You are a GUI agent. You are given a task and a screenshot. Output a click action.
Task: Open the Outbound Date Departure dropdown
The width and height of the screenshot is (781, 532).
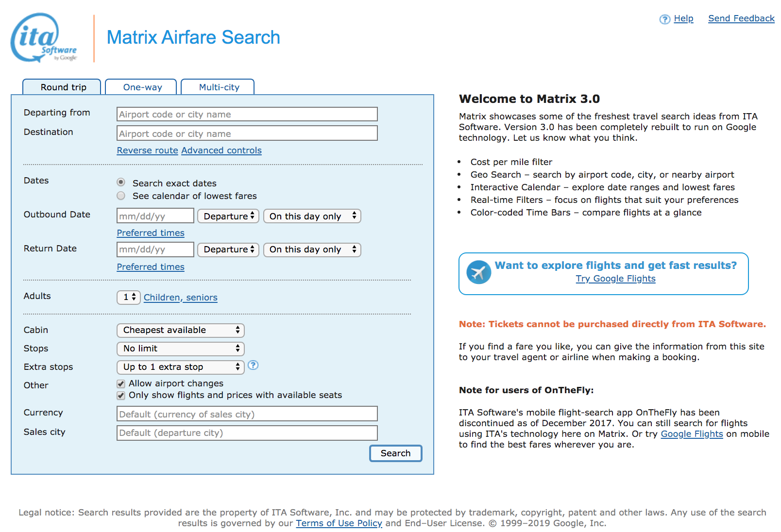click(228, 216)
